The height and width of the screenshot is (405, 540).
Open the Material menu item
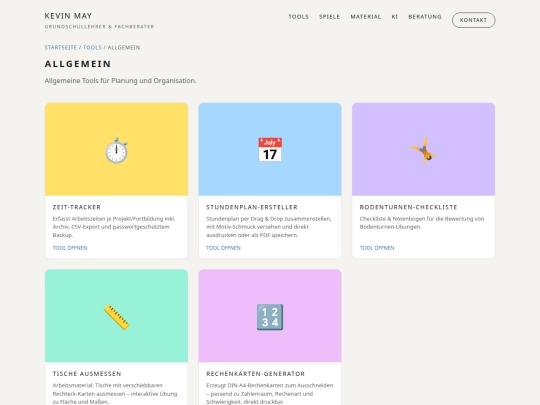click(x=366, y=17)
